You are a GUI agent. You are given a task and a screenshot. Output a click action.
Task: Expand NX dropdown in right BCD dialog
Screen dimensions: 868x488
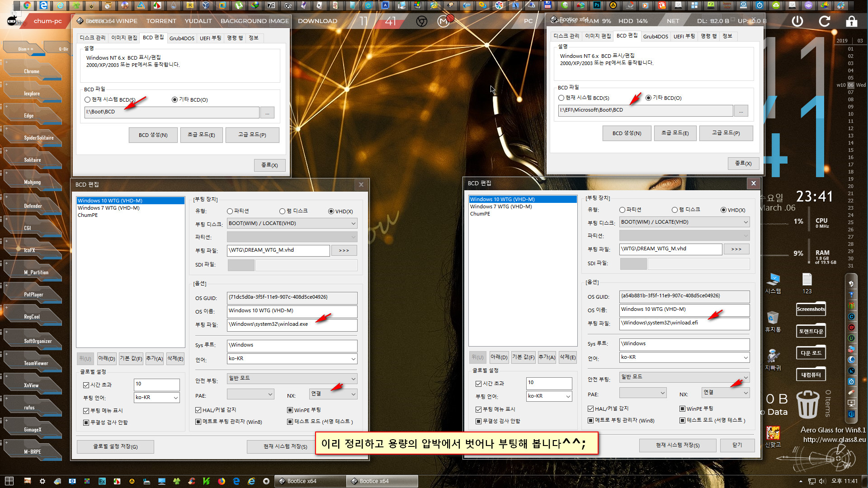click(x=745, y=393)
